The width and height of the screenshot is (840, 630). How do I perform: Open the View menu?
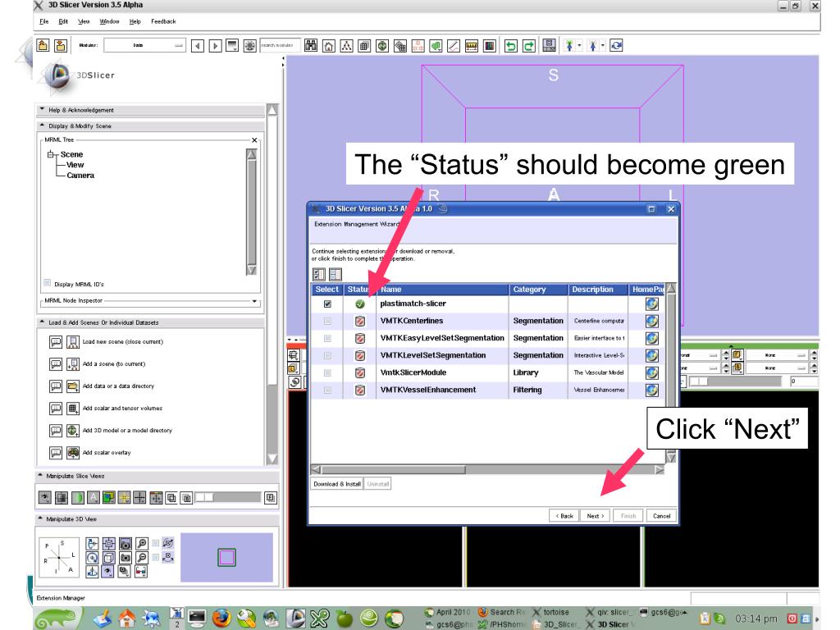(84, 21)
